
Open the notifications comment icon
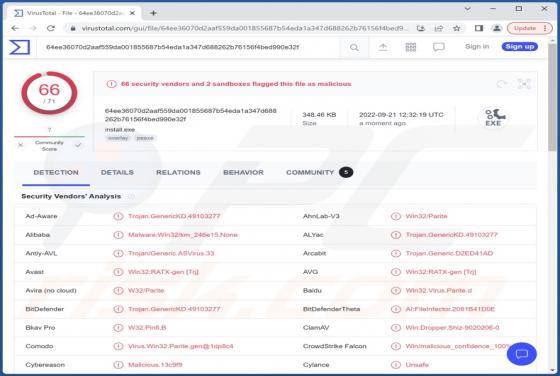click(439, 47)
